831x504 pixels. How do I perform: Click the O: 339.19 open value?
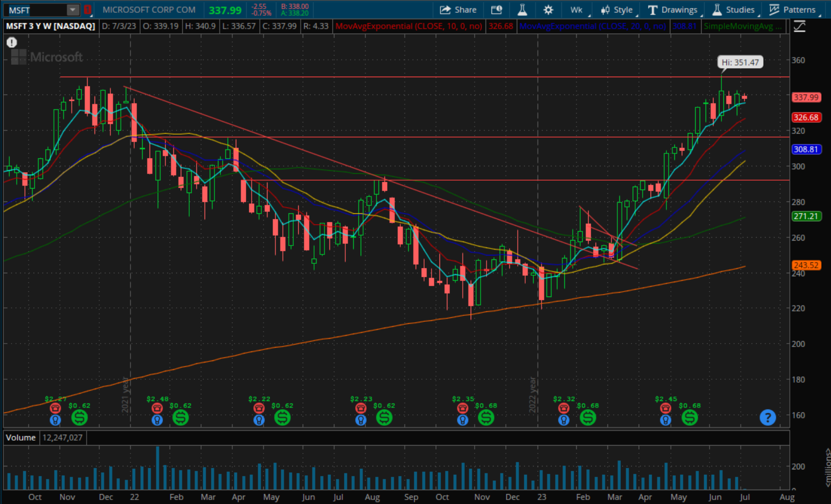(x=161, y=26)
